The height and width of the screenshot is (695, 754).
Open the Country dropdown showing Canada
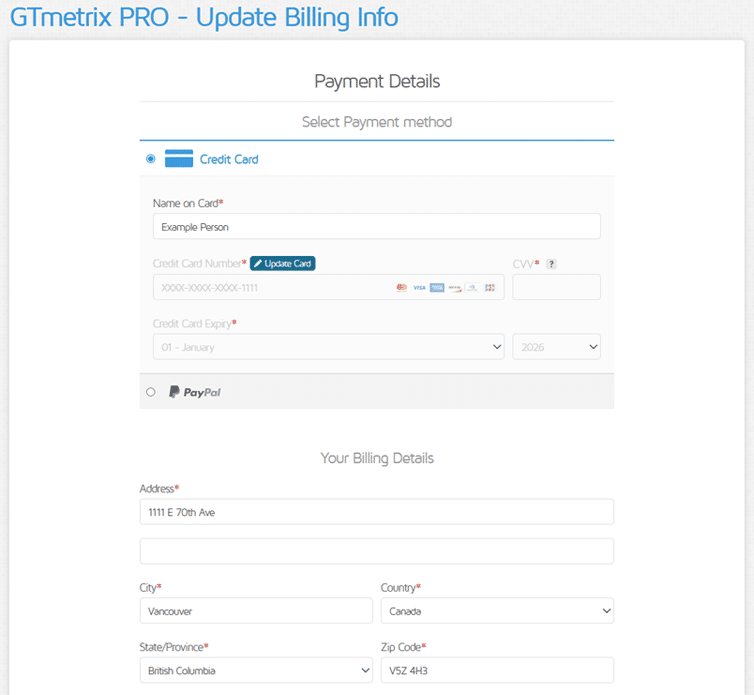[x=497, y=611]
